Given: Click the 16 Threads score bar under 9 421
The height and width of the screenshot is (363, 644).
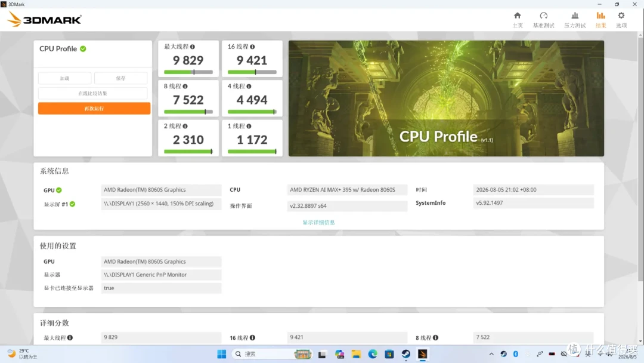Looking at the screenshot, I should click(x=252, y=72).
